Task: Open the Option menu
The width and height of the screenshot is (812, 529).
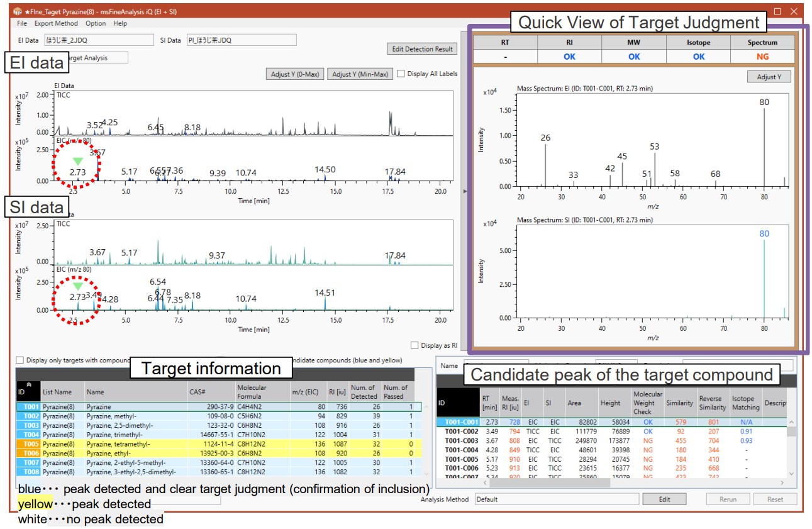Action: pyautogui.click(x=96, y=23)
